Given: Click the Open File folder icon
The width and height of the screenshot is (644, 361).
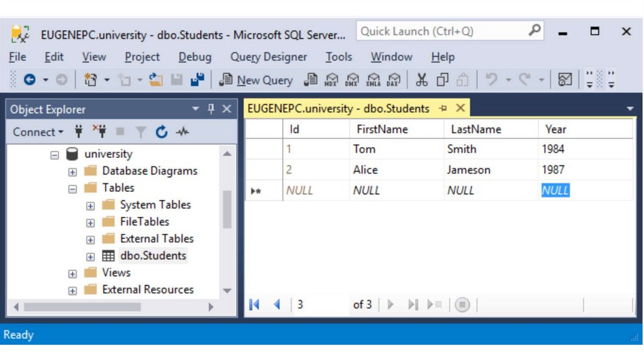Looking at the screenshot, I should point(156,79).
